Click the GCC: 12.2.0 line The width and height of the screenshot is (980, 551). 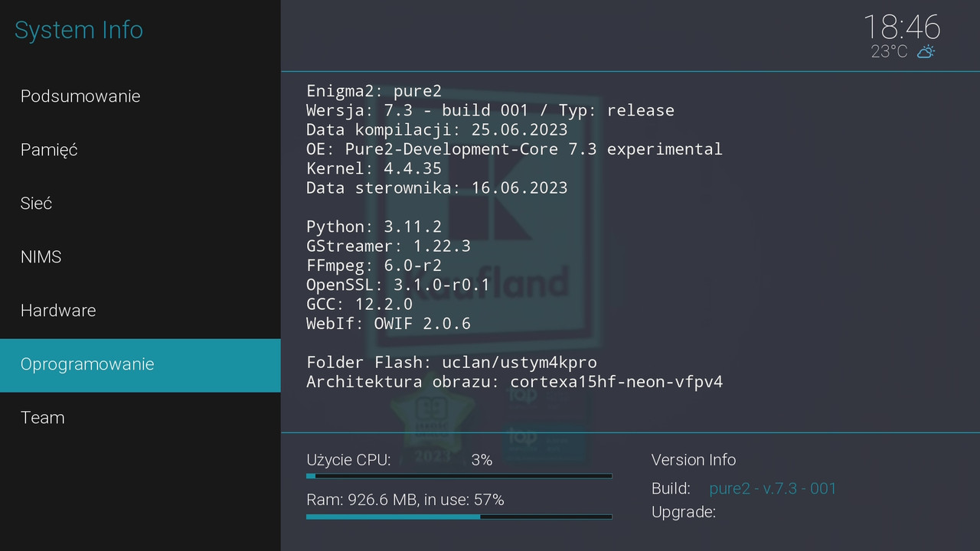coord(360,304)
